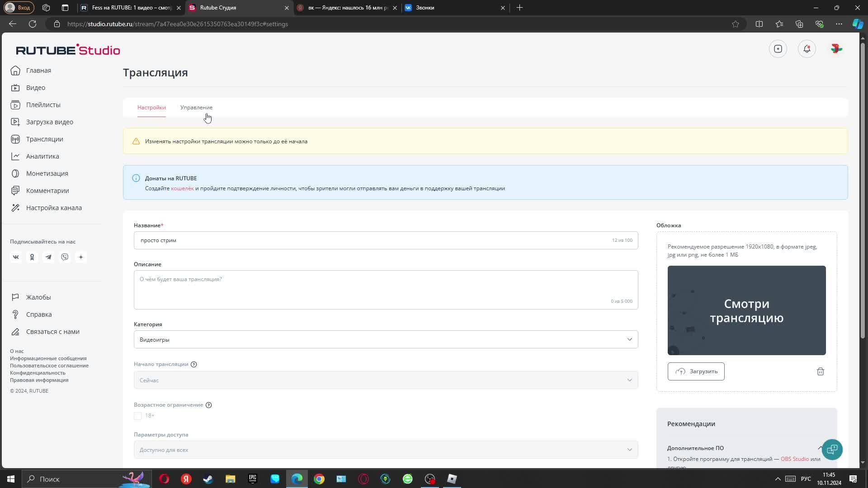Screen dimensions: 868x488
Task: Open the Начало трансляции dropdown
Action: (x=386, y=380)
